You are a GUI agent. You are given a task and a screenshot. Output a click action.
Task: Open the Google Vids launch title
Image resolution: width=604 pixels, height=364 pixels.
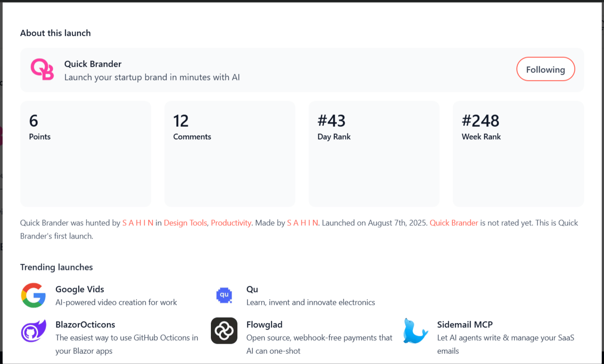coord(80,289)
